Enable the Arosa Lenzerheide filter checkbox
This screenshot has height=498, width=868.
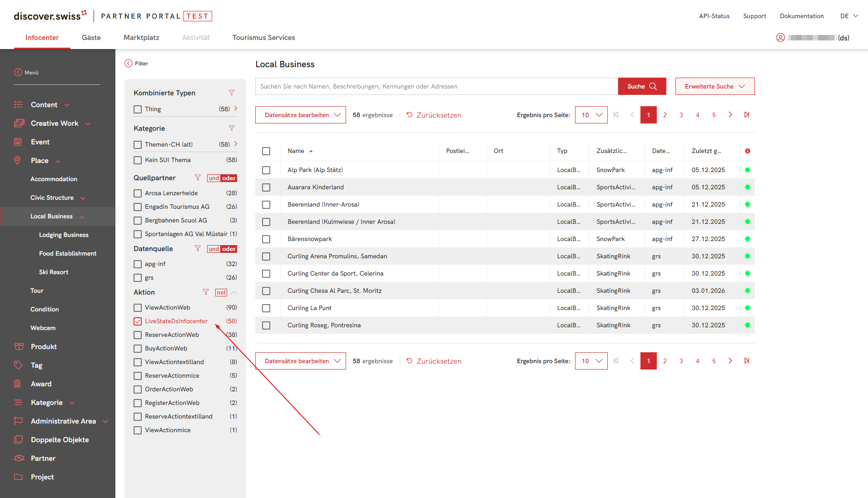[138, 193]
